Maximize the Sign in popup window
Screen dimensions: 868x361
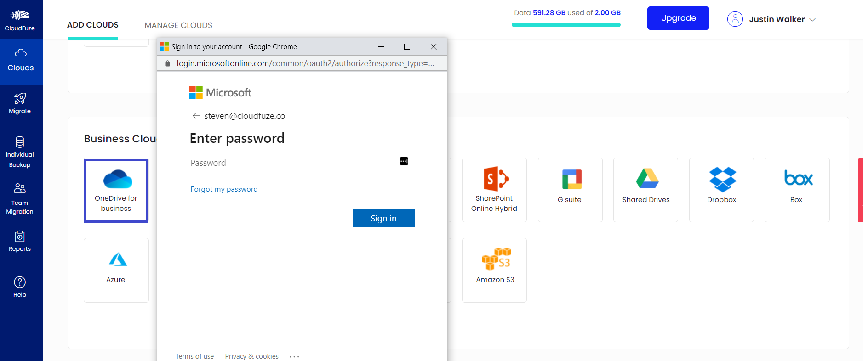(407, 46)
